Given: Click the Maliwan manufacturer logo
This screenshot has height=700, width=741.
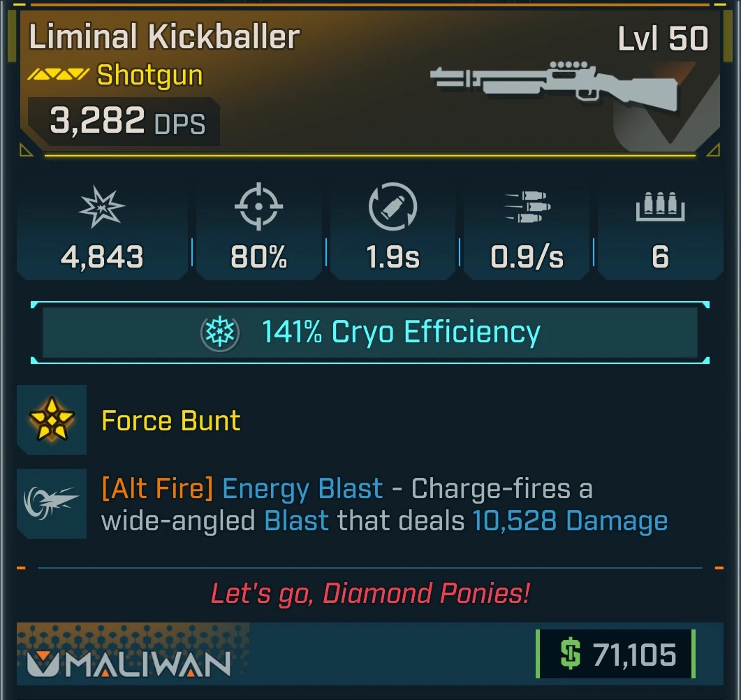Looking at the screenshot, I should (129, 663).
